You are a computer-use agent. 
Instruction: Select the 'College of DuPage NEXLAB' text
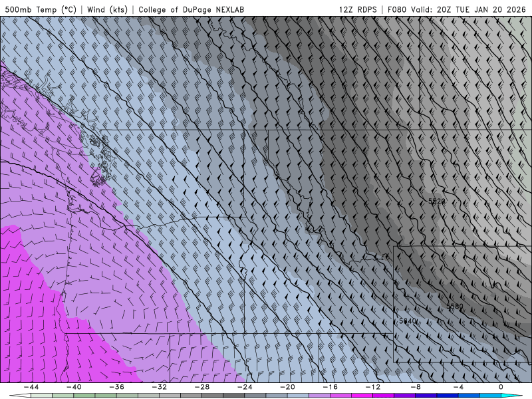coord(191,9)
